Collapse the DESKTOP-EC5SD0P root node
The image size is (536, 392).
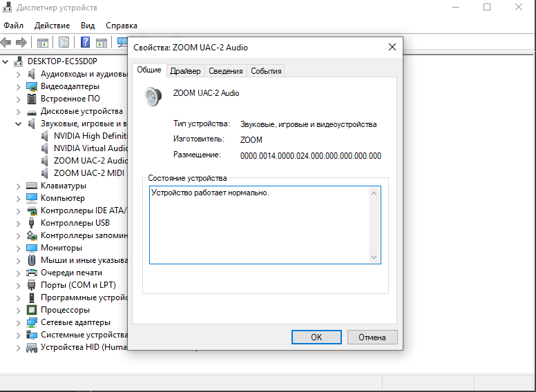[x=5, y=62]
